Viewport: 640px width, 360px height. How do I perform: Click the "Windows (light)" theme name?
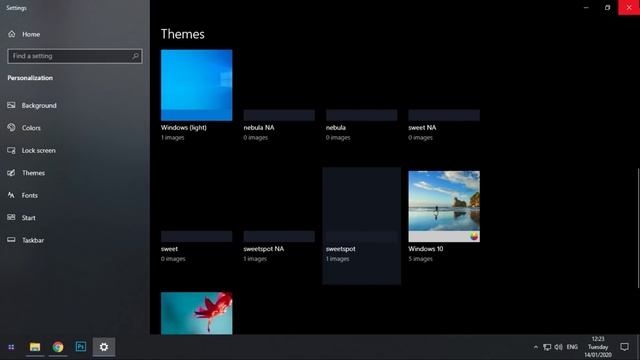coord(184,127)
